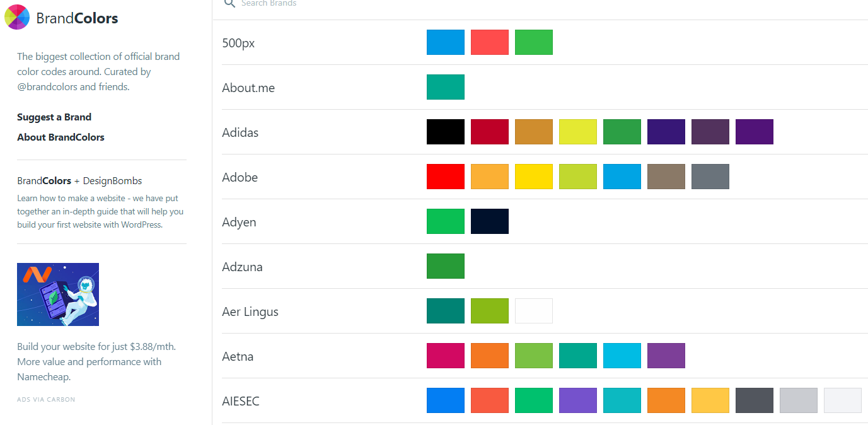This screenshot has width=868, height=425.
Task: Click the Namecheap ad thumbnail image
Action: pyautogui.click(x=58, y=294)
